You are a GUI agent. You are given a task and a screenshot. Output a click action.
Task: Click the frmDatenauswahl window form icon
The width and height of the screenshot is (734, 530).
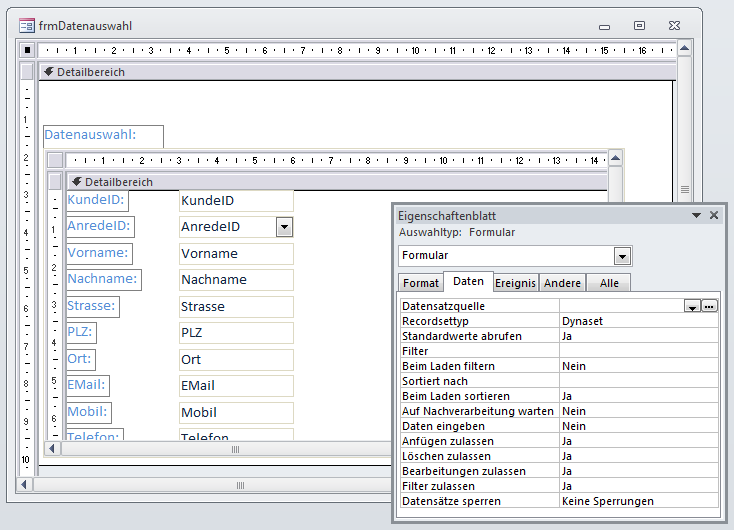[27, 25]
